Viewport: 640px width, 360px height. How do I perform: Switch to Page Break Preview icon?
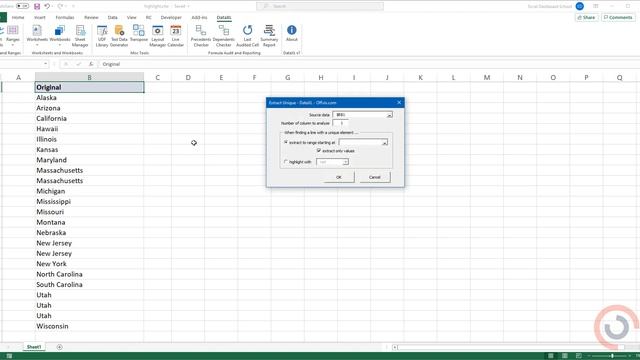578,356
